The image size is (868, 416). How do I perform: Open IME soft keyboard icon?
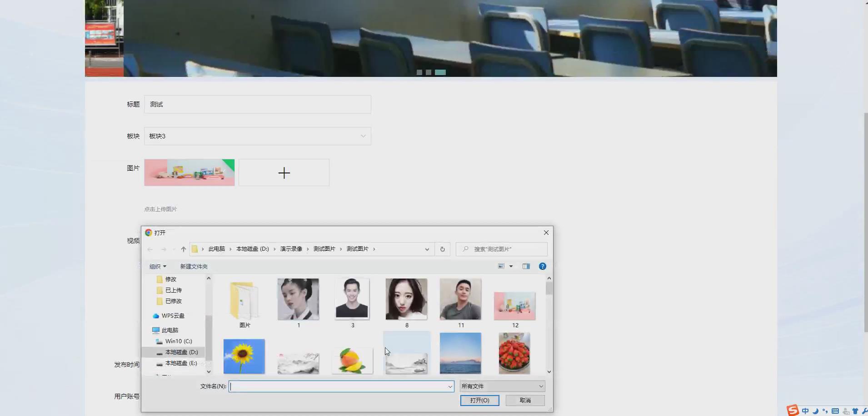tap(835, 411)
